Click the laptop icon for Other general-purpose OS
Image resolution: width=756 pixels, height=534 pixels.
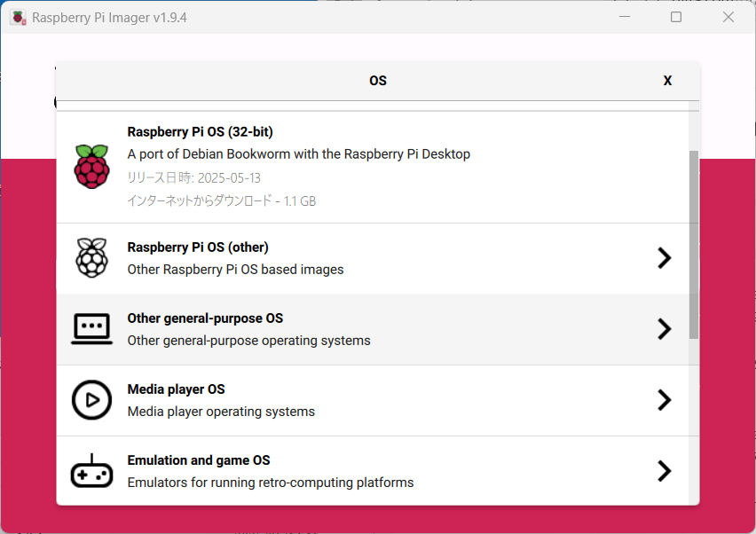(x=91, y=329)
